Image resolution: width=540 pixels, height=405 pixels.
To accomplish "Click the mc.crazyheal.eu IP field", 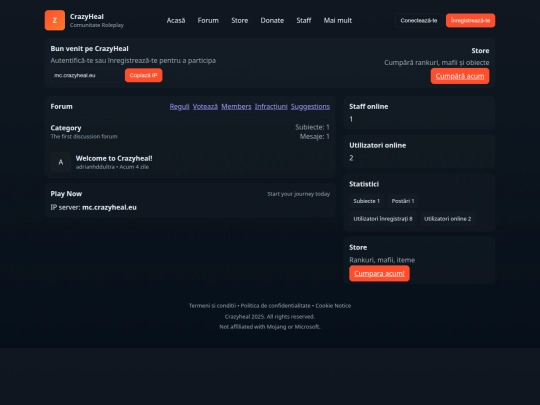I will tap(86, 75).
